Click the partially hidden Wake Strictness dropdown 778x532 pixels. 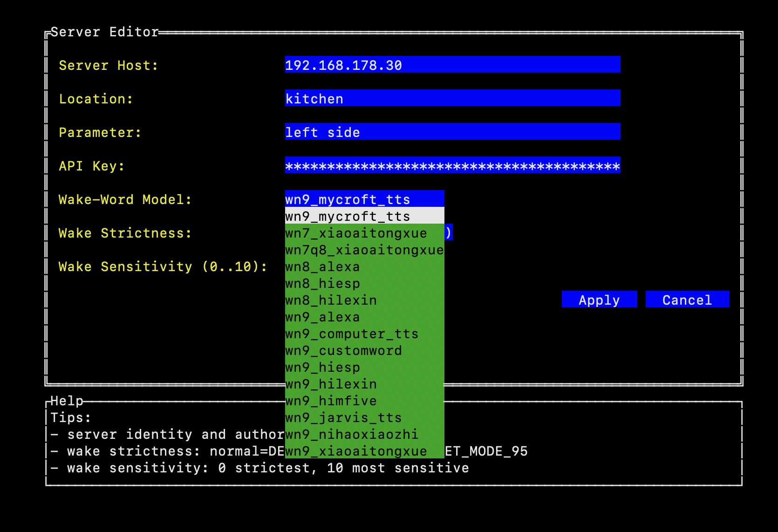[x=448, y=232]
